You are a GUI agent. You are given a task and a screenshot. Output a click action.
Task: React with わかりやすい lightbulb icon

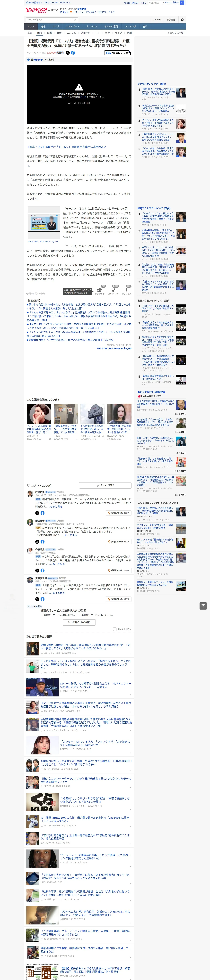[113, 290]
